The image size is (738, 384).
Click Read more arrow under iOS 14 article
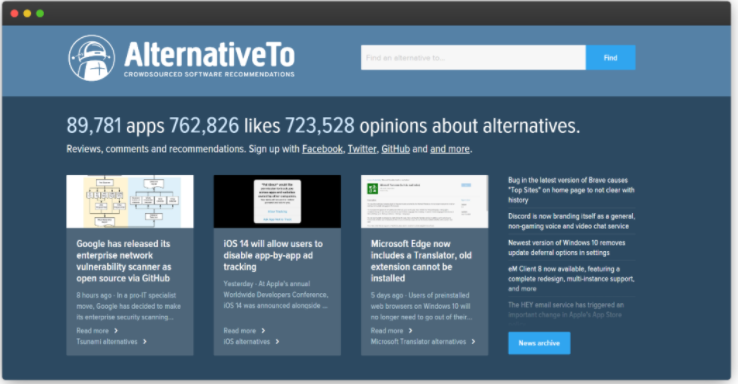(x=263, y=331)
